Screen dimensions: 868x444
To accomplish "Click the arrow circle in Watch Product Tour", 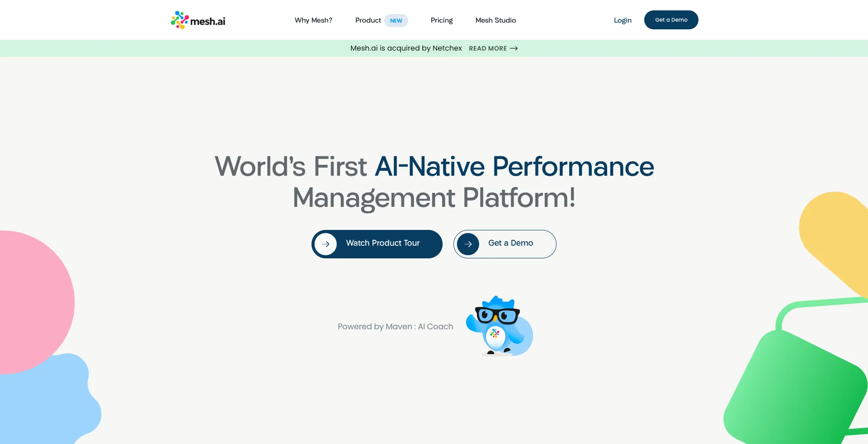I will coord(325,244).
